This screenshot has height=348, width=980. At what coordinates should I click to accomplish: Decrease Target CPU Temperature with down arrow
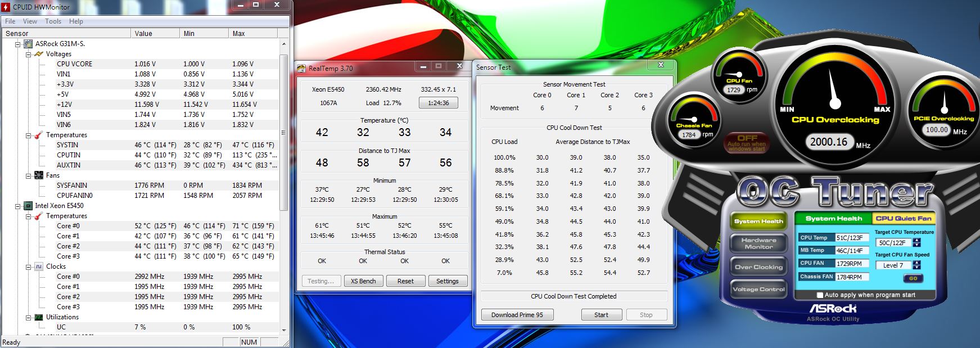tap(917, 245)
